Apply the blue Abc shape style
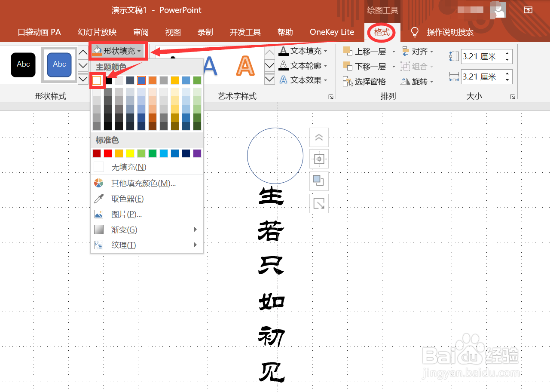The image size is (550, 392). coord(59,64)
